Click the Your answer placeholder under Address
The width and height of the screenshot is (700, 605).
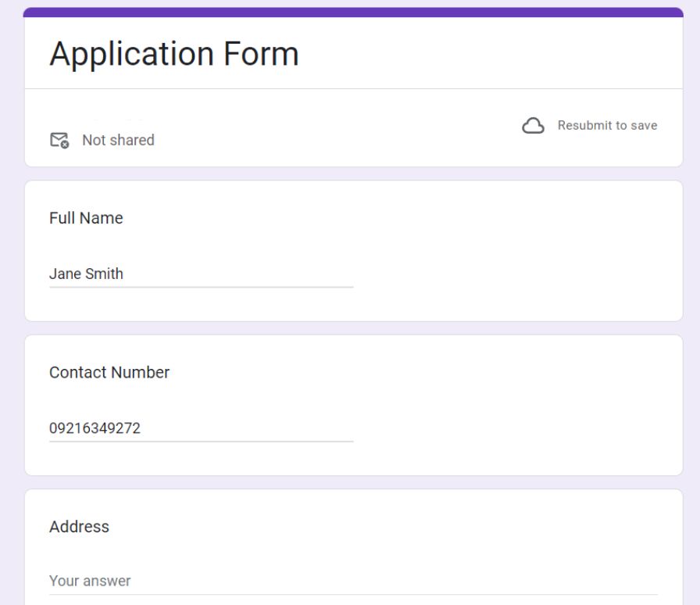pos(90,581)
